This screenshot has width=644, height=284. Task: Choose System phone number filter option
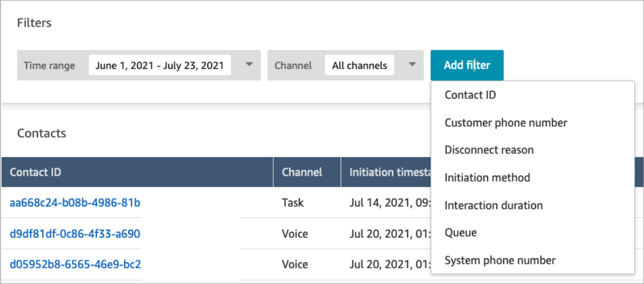tap(500, 260)
